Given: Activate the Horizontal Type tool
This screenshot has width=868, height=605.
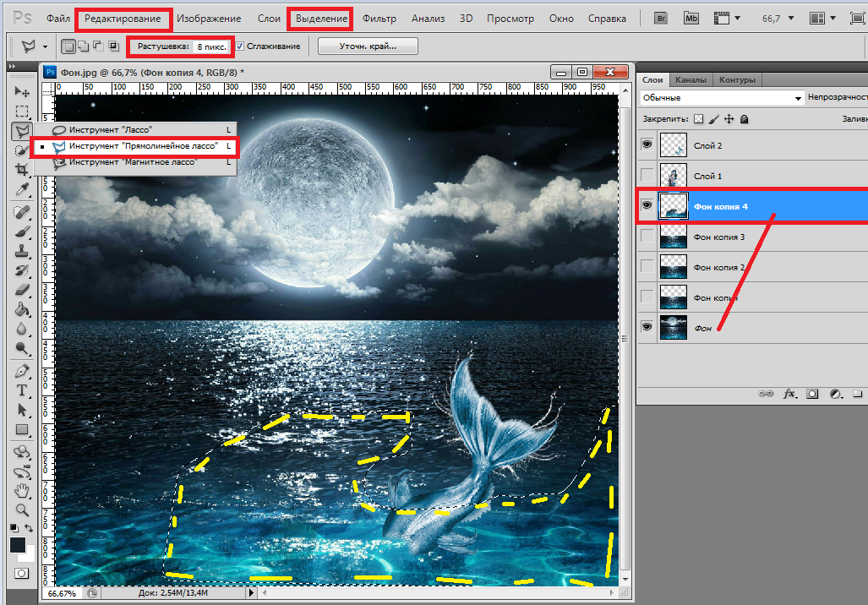Looking at the screenshot, I should (22, 390).
